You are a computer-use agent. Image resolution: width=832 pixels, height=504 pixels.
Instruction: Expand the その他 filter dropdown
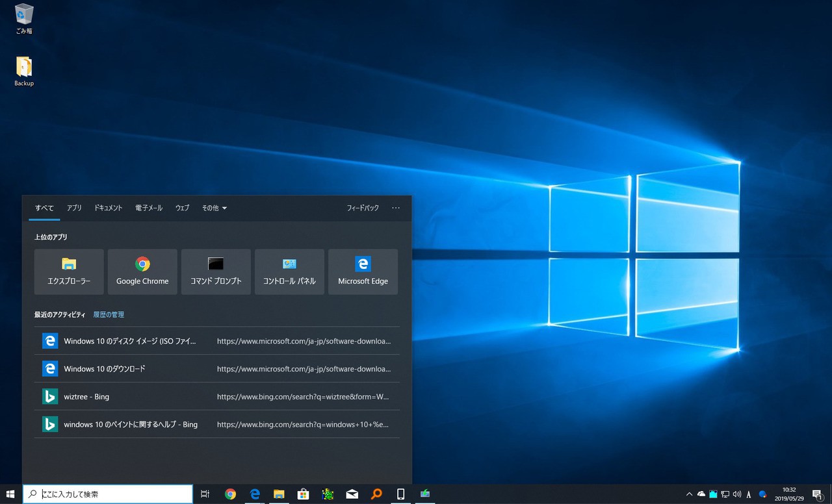(x=214, y=208)
